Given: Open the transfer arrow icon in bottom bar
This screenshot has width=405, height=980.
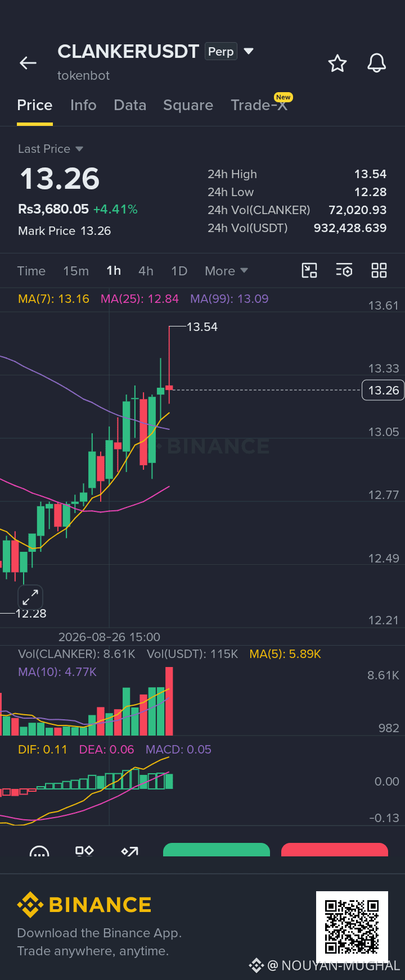Looking at the screenshot, I should [130, 851].
